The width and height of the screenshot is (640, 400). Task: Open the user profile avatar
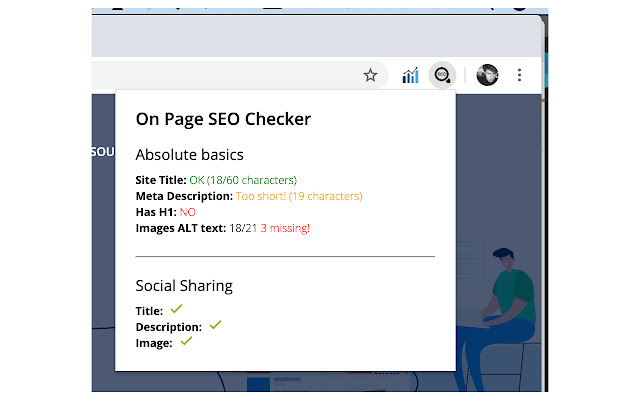(x=487, y=75)
